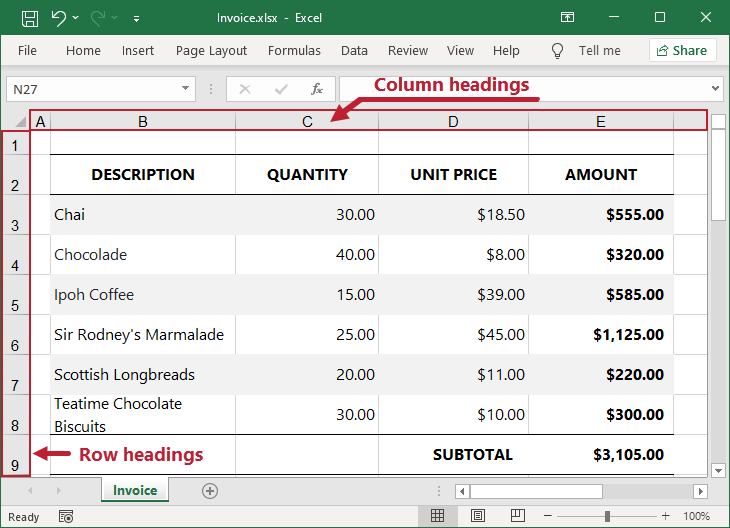Click the macro recording icon in status bar
This screenshot has height=528, width=730.
[x=66, y=516]
